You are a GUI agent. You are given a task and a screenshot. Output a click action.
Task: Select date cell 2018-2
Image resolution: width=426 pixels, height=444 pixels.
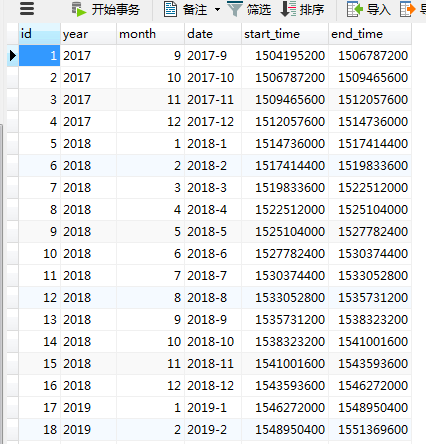tap(213, 166)
